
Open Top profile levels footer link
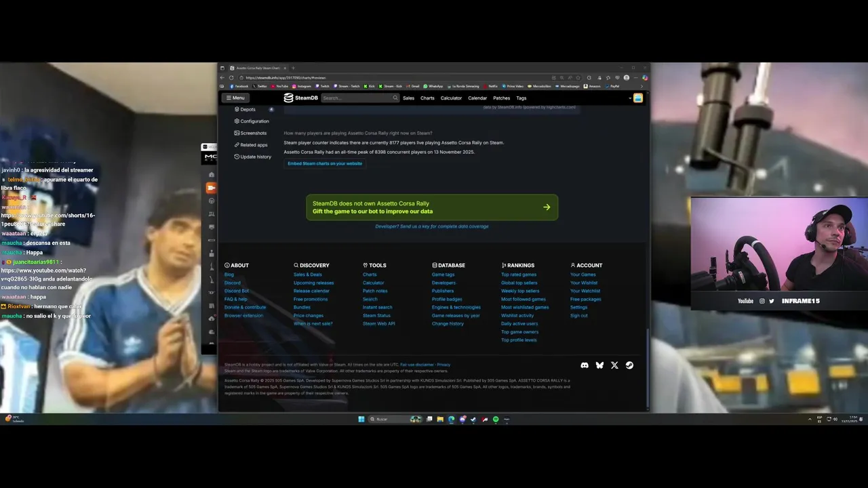519,340
